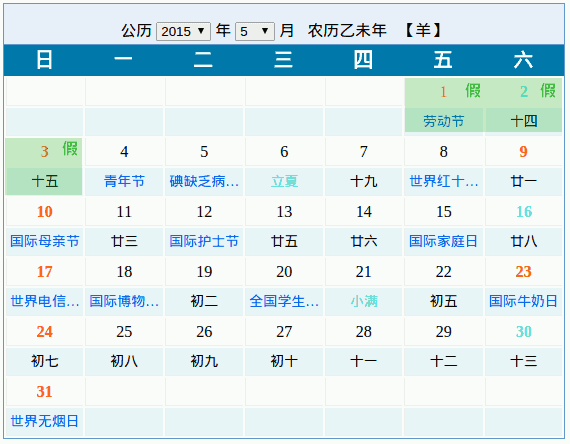Select date 4

[124, 152]
